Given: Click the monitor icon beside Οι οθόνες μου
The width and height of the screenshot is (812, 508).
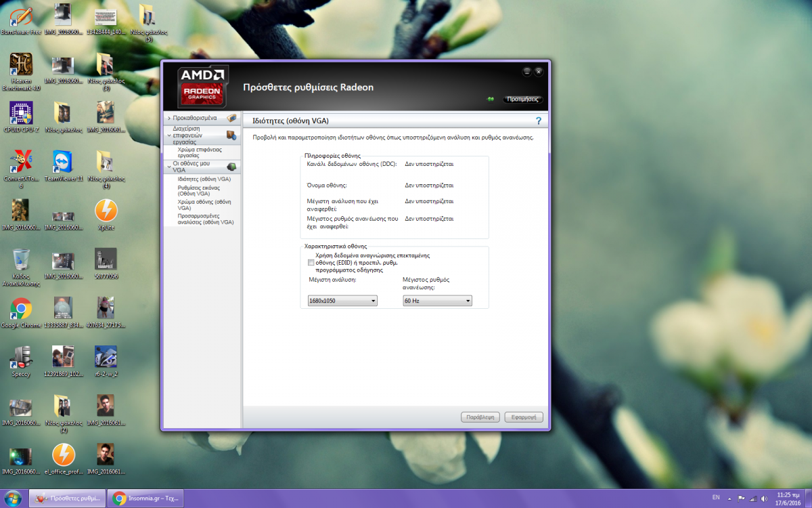Looking at the screenshot, I should coord(231,167).
